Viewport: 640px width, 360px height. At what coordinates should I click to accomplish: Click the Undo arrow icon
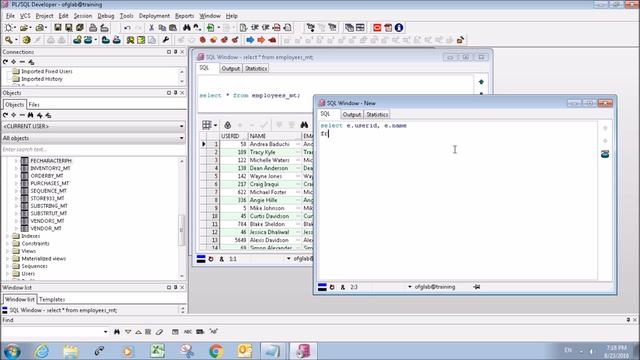tap(127, 28)
